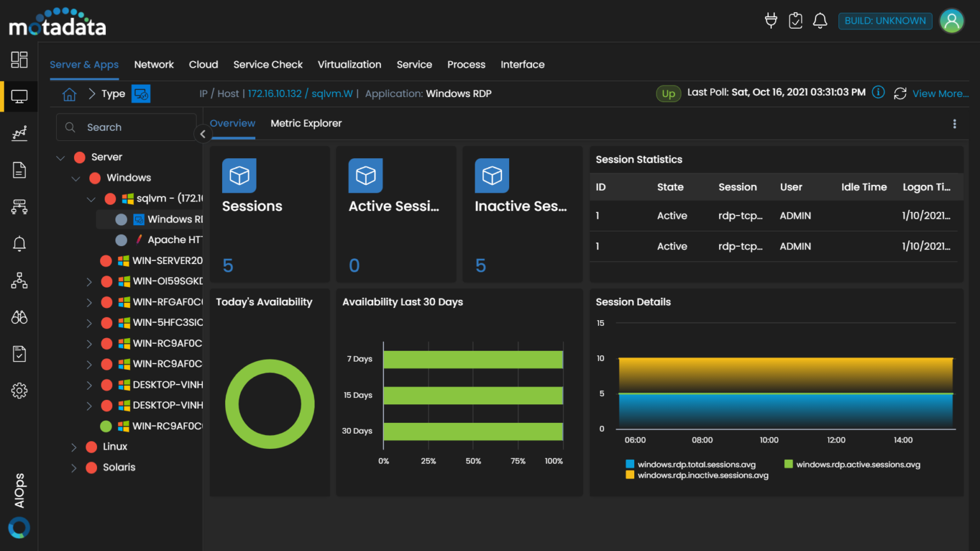Click the refresh icon beside View More
Viewport: 980px width, 551px height.
tap(900, 94)
